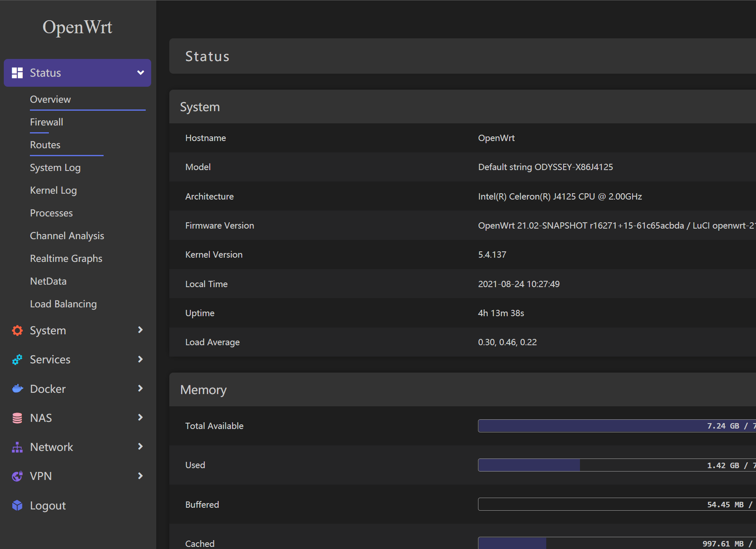Click load average 0.30, 0.46, 0.22
This screenshot has height=549, width=756.
(x=507, y=342)
